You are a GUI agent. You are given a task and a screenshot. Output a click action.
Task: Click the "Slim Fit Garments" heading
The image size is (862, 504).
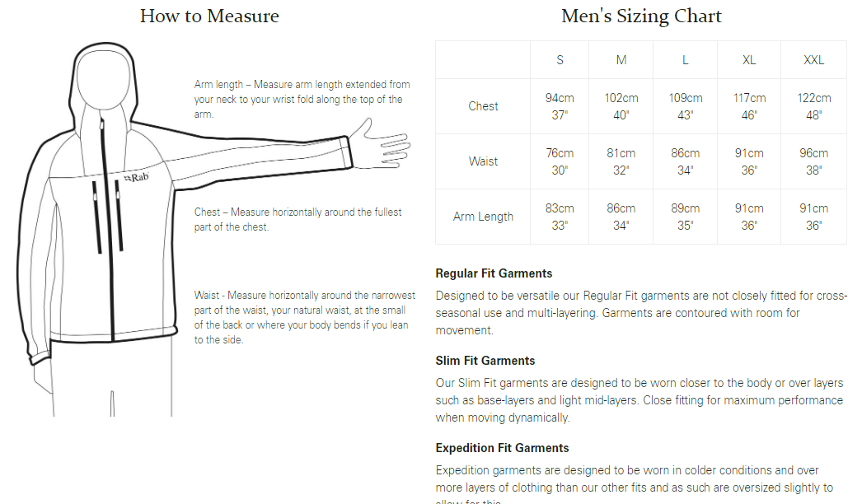[485, 361]
